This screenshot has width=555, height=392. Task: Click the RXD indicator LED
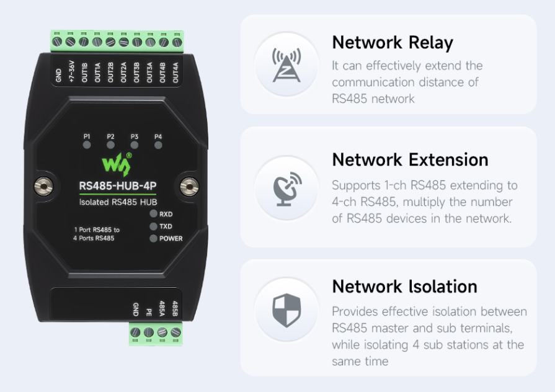(x=153, y=213)
